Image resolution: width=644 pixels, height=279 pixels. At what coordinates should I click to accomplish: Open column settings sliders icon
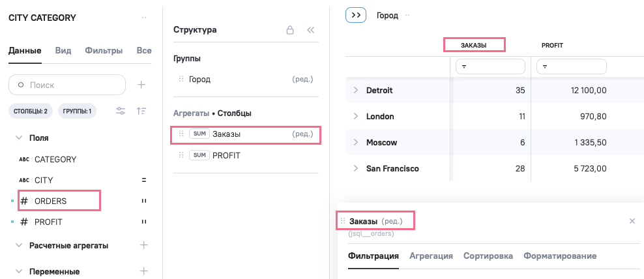(x=121, y=111)
